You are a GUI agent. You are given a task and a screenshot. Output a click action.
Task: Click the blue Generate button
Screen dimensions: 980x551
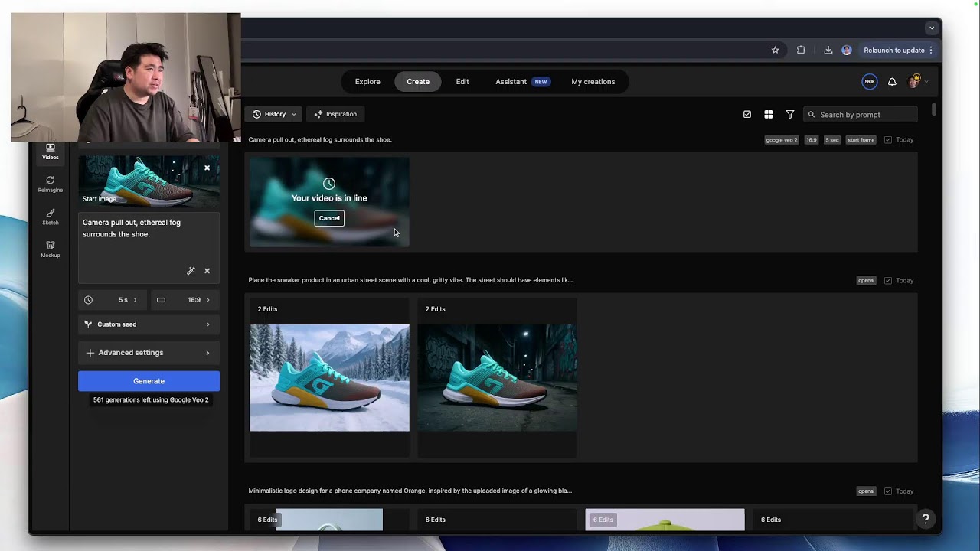pos(149,381)
